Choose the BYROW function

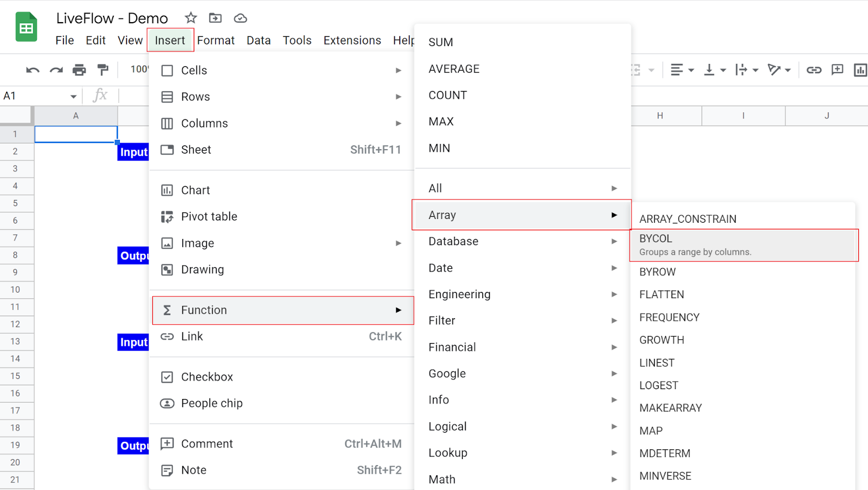coord(743,272)
